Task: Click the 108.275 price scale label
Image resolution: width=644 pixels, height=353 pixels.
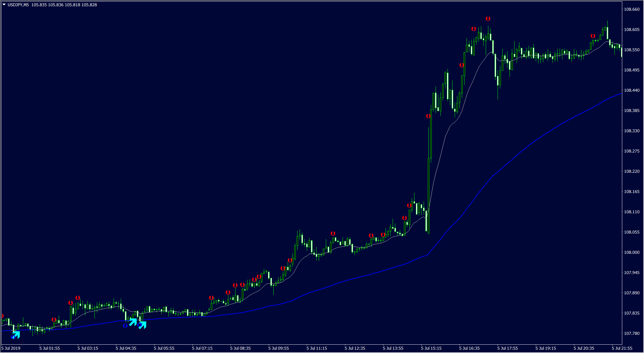Action: (x=632, y=151)
